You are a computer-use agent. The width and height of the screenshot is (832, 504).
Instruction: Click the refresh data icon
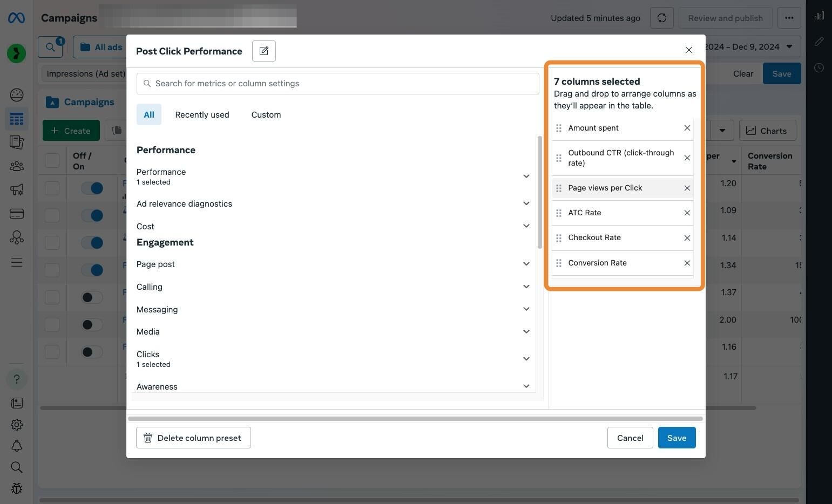(x=661, y=18)
